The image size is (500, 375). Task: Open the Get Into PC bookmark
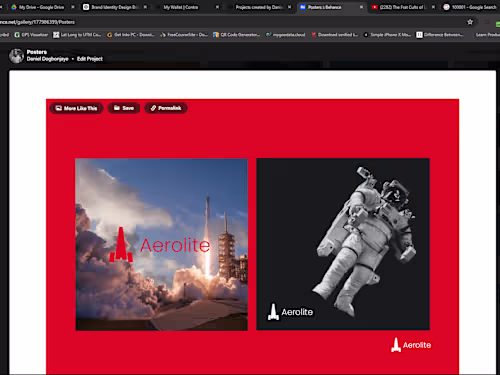130,35
